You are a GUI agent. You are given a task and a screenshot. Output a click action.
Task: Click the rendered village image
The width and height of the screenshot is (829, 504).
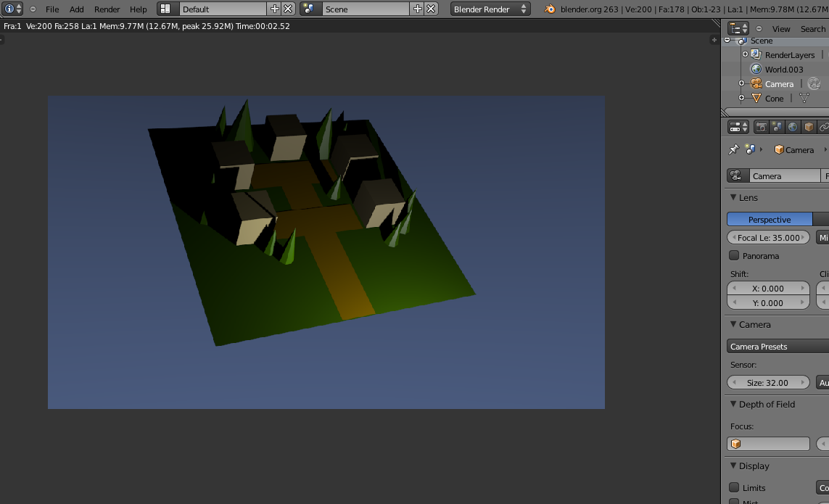tap(326, 252)
